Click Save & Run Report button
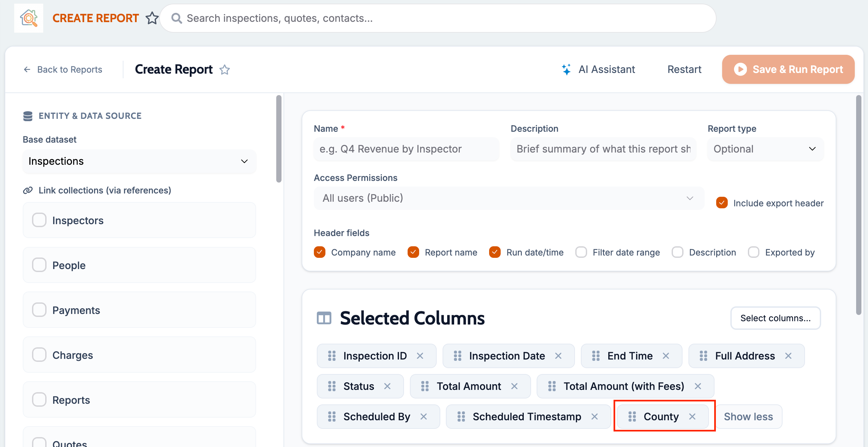The image size is (868, 447). point(788,69)
